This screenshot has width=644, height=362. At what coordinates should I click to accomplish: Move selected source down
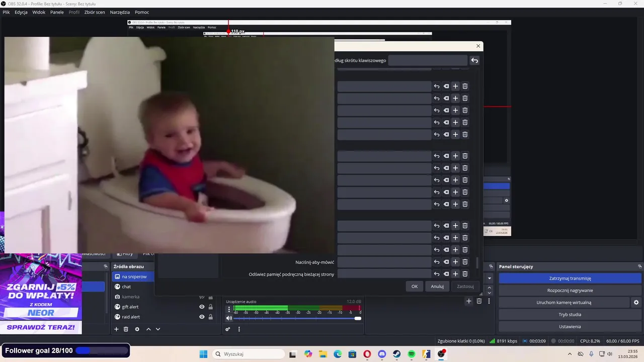click(x=158, y=329)
